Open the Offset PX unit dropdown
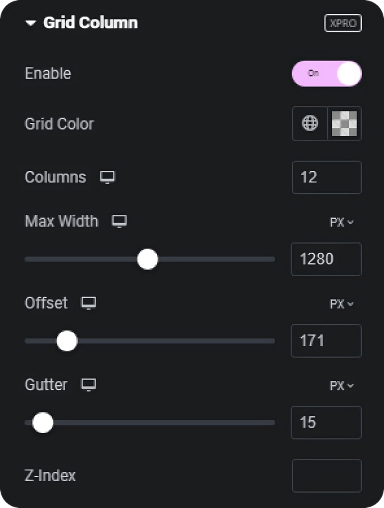Image resolution: width=384 pixels, height=508 pixels. [341, 304]
